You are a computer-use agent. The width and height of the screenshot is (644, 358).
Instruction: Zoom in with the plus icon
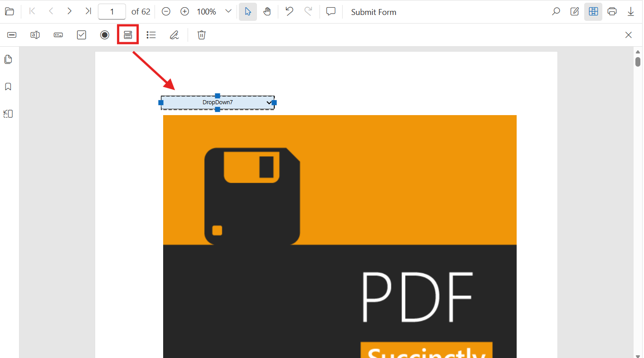pos(184,12)
